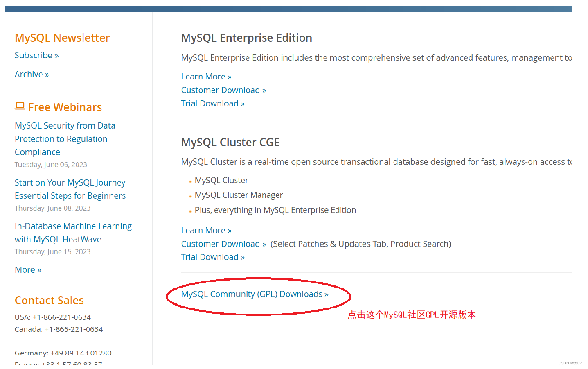Image resolution: width=588 pixels, height=369 pixels.
Task: Click Customer Download under MySQL Enterprise Edition
Action: [223, 90]
